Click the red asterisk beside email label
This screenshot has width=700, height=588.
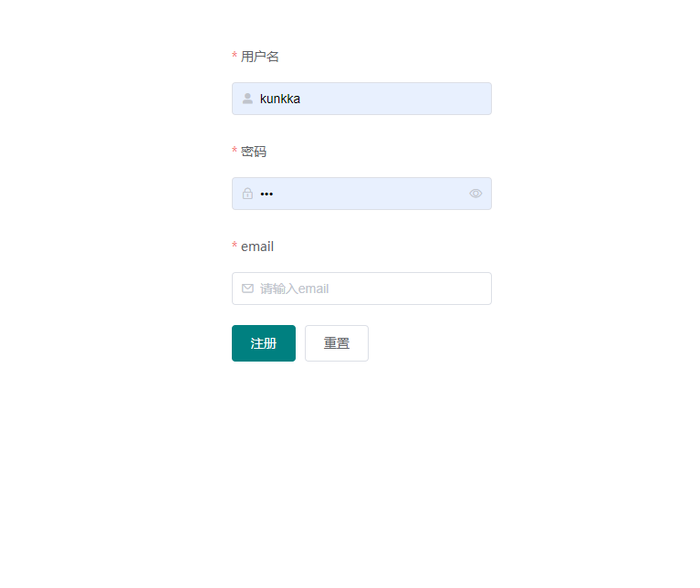[x=235, y=245]
